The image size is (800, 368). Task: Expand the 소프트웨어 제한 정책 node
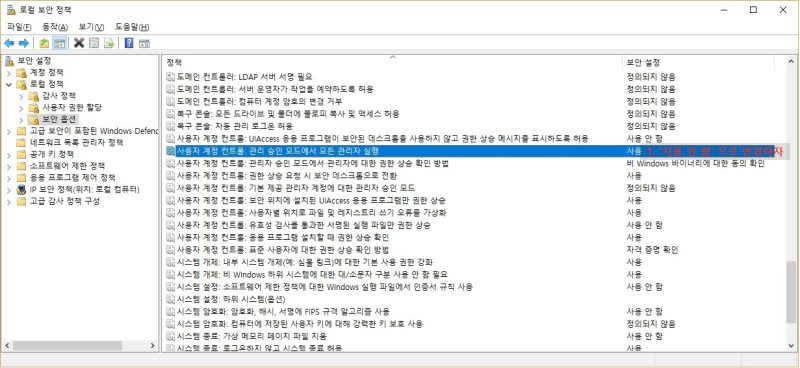(x=9, y=166)
